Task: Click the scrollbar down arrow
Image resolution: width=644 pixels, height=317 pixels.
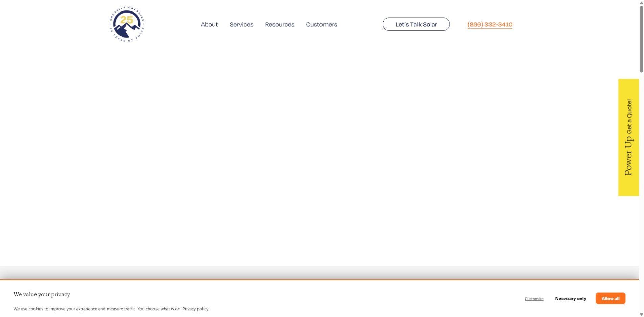Action: coord(641,314)
